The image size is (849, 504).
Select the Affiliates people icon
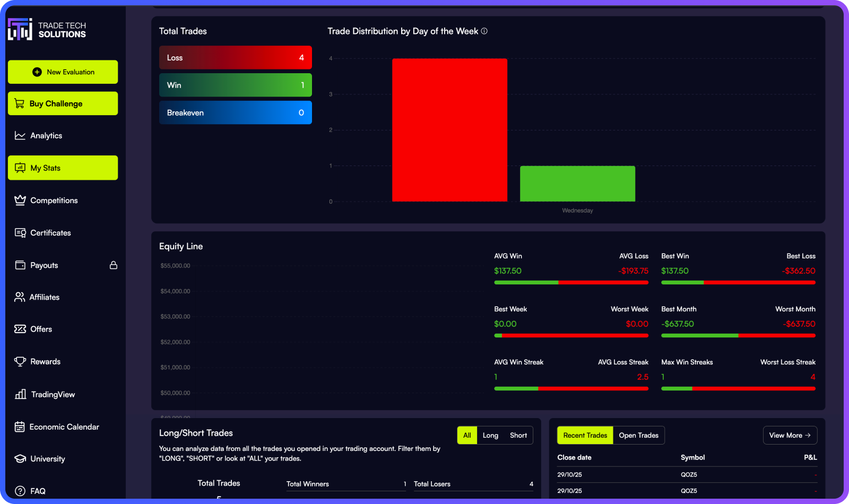click(20, 297)
